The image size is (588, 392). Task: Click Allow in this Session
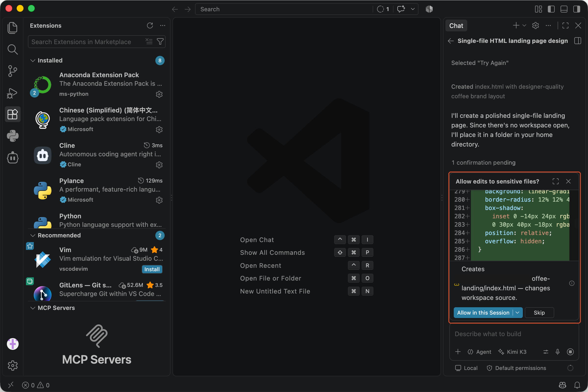[x=483, y=313]
